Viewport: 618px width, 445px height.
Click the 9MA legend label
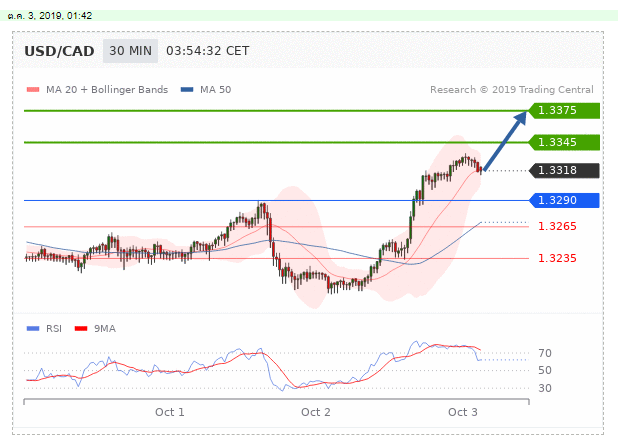[105, 328]
